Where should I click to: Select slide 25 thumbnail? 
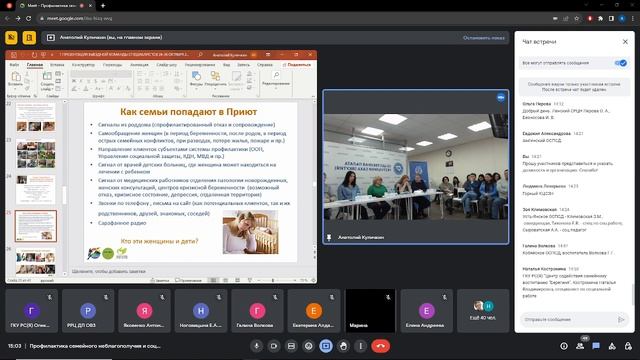pyautogui.click(x=36, y=226)
